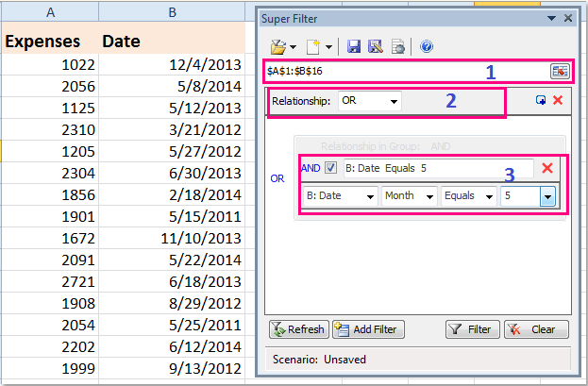Screen dimensions: 588x386
Task: Create new filter scenario icon
Action: [x=313, y=47]
